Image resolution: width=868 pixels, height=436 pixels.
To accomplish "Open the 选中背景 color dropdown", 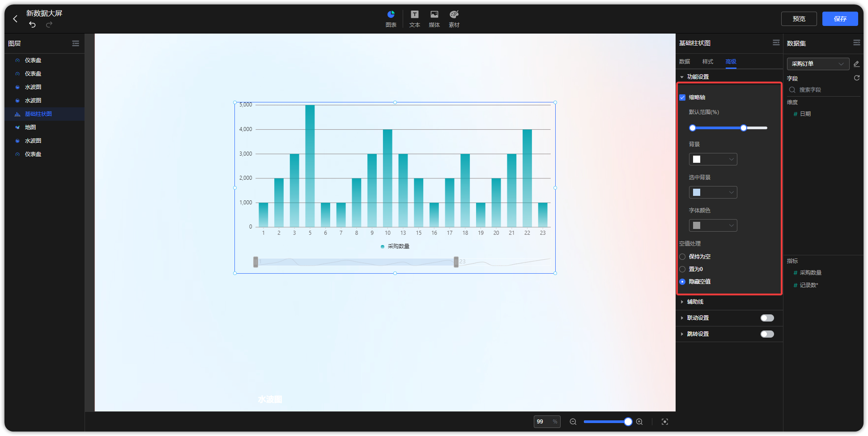I will [x=713, y=192].
